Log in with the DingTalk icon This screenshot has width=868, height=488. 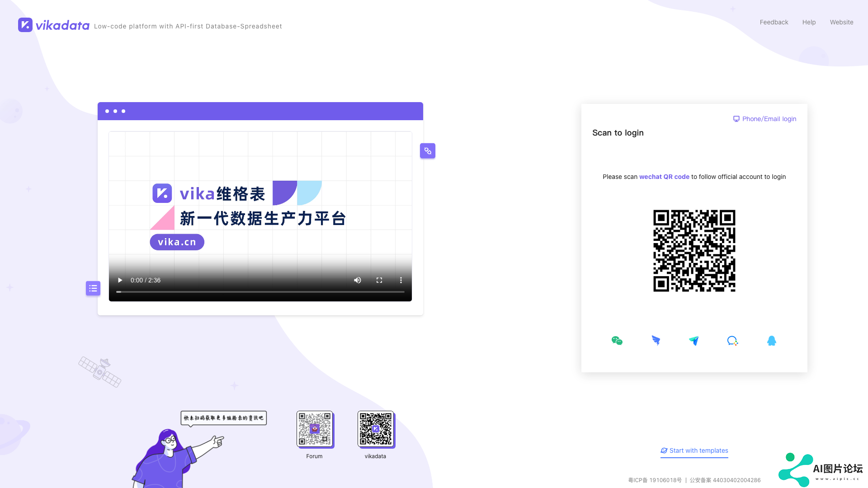coord(656,341)
